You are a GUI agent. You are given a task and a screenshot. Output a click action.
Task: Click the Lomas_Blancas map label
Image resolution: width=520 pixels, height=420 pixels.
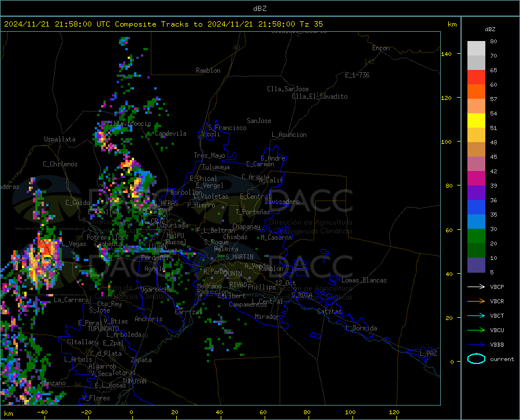tap(364, 280)
